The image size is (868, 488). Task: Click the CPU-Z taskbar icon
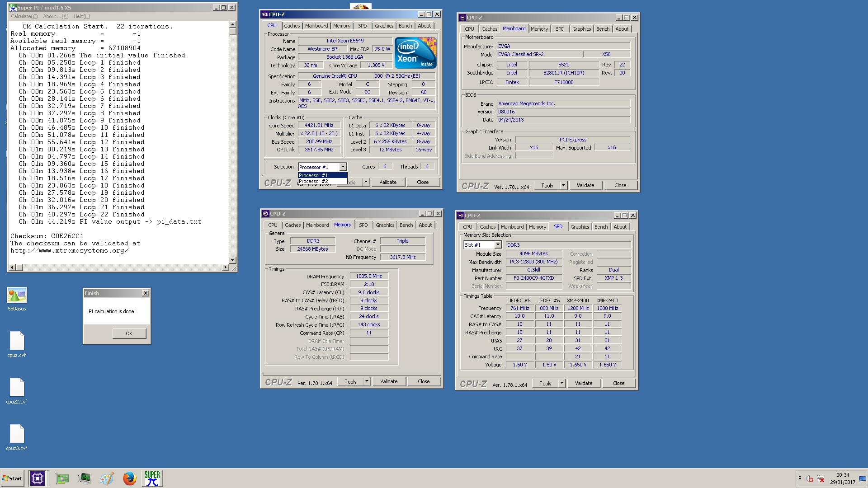(x=37, y=478)
